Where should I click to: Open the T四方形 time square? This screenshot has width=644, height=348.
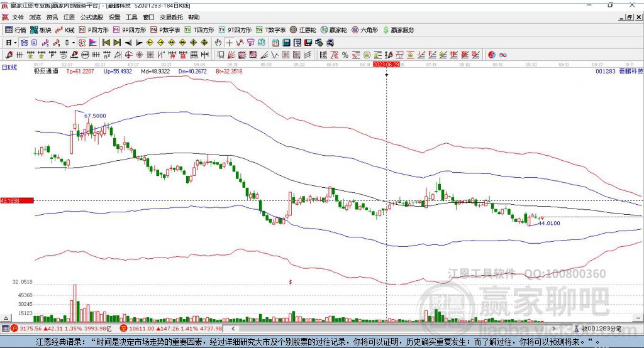click(199, 30)
